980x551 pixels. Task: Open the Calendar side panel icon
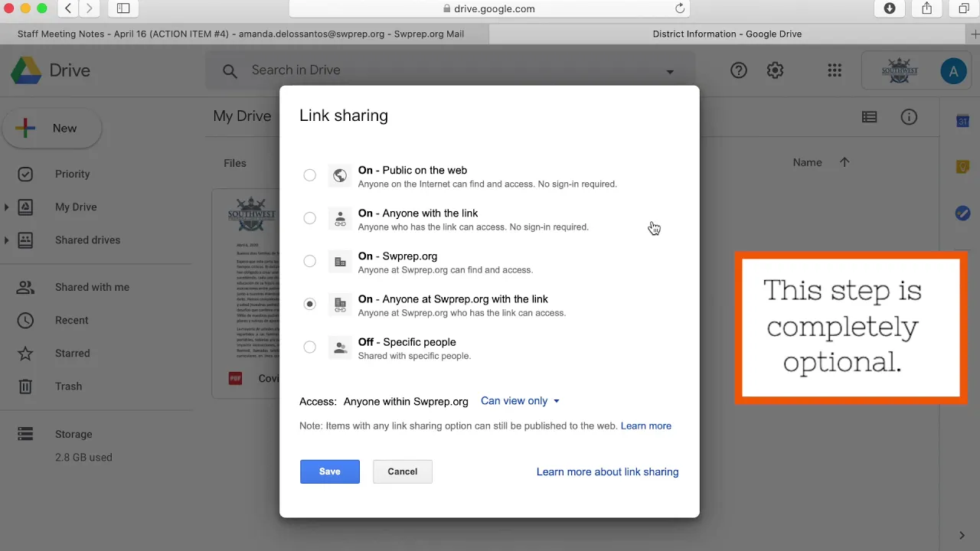[963, 121]
